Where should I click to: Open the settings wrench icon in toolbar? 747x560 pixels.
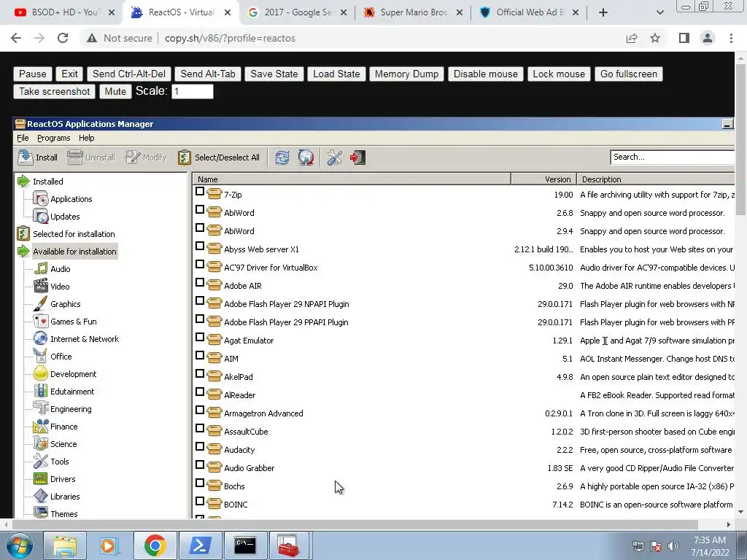click(334, 157)
